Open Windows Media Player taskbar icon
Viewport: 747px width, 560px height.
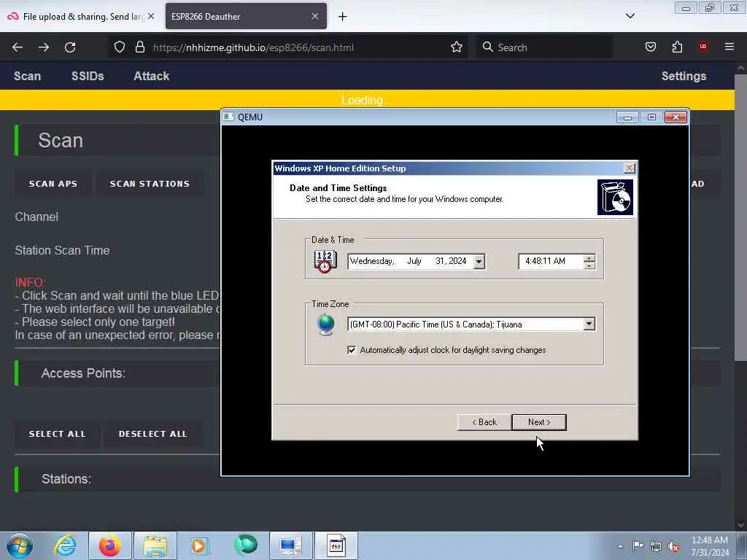click(200, 545)
